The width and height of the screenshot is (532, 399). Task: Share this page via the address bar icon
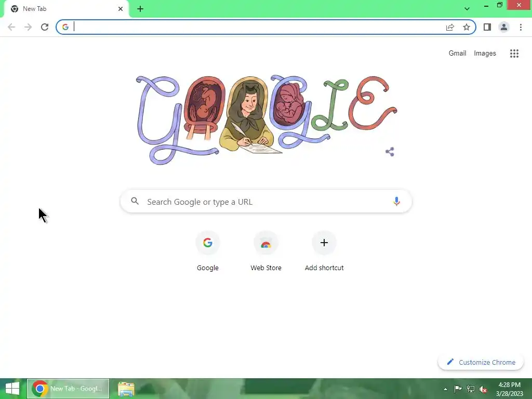(450, 27)
